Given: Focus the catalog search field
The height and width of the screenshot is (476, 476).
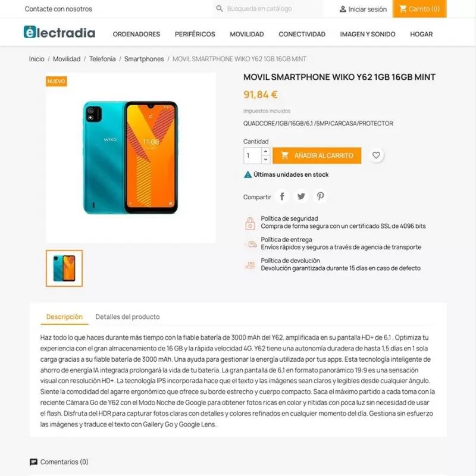Looking at the screenshot, I should 268,9.
